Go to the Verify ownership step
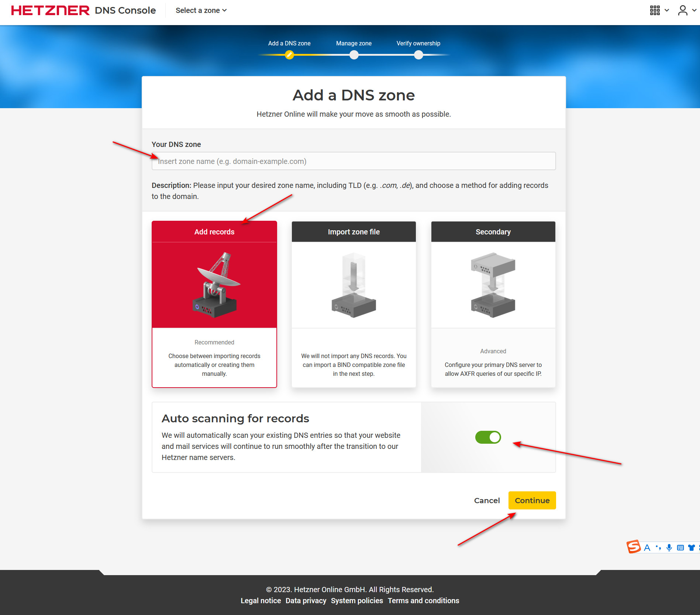 click(x=418, y=55)
